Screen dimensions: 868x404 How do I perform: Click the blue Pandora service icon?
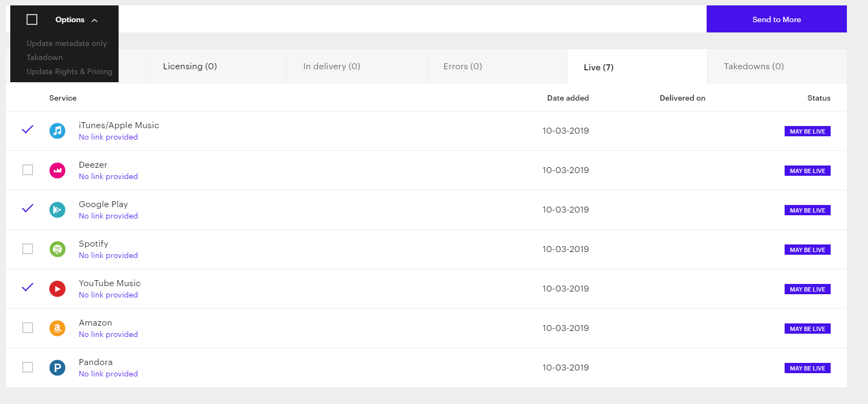[57, 368]
